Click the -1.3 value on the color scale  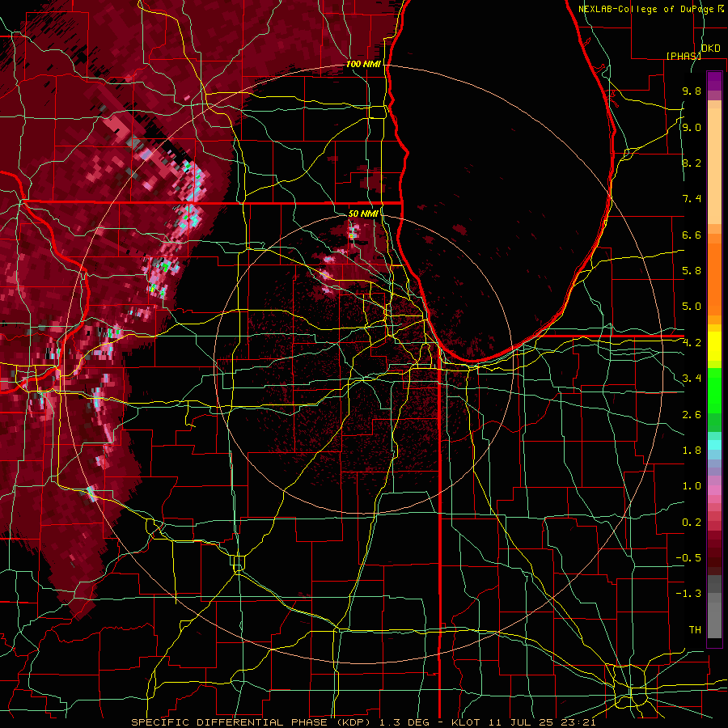688,594
